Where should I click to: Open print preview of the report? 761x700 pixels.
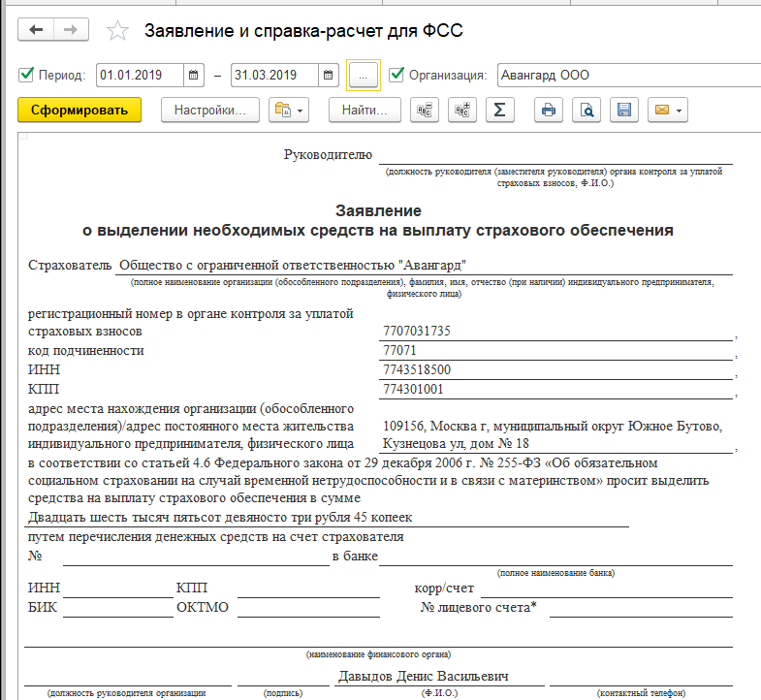coord(587,110)
